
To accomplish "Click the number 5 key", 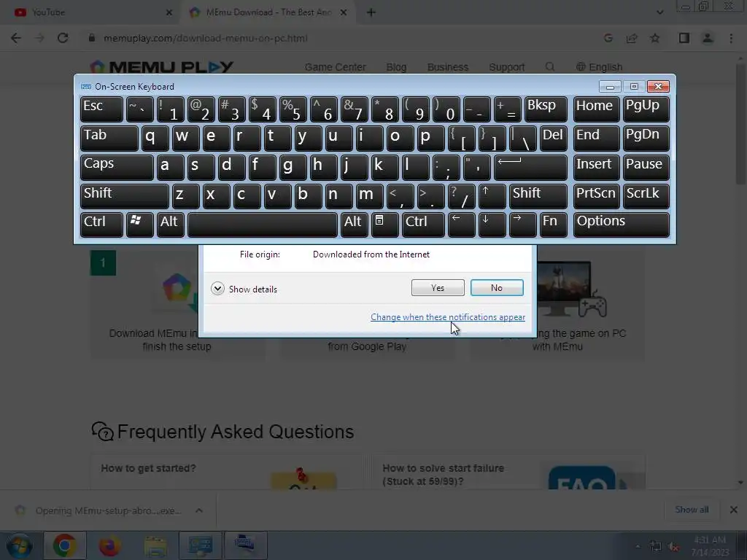I will (x=293, y=109).
